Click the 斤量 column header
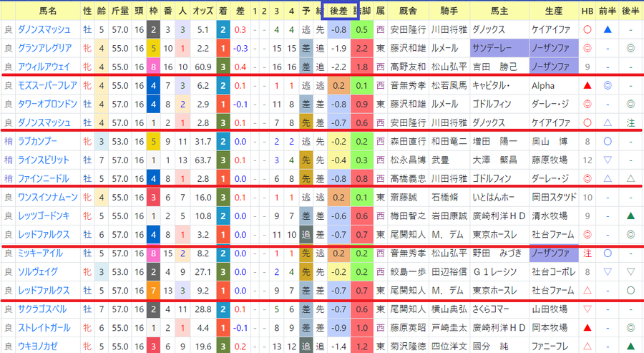 (x=120, y=11)
